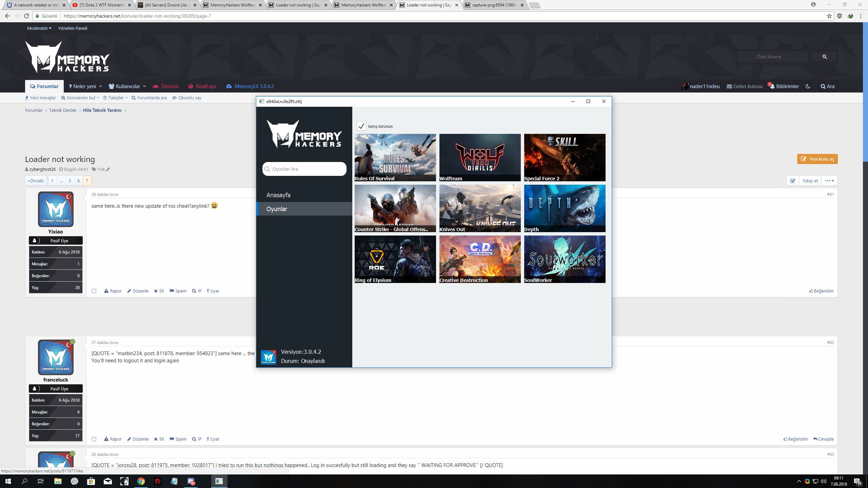This screenshot has width=868, height=488.
Task: Reload the browser page
Action: click(x=26, y=16)
